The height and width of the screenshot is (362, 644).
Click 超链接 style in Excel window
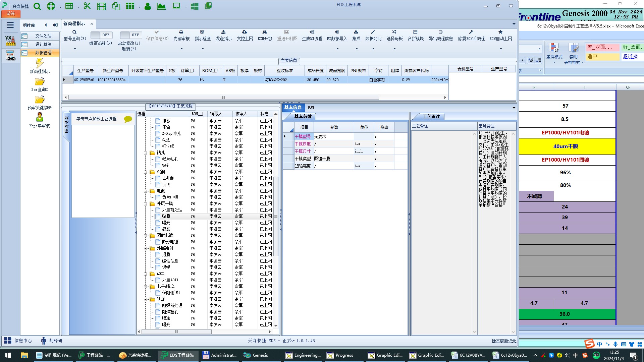630,56
